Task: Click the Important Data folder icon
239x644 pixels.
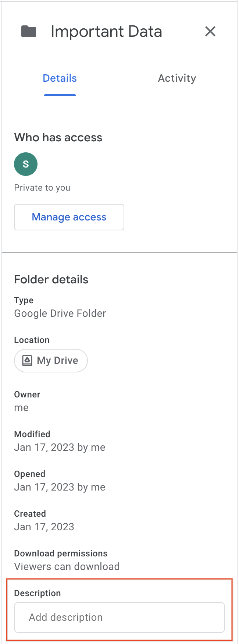Action: 29,31
